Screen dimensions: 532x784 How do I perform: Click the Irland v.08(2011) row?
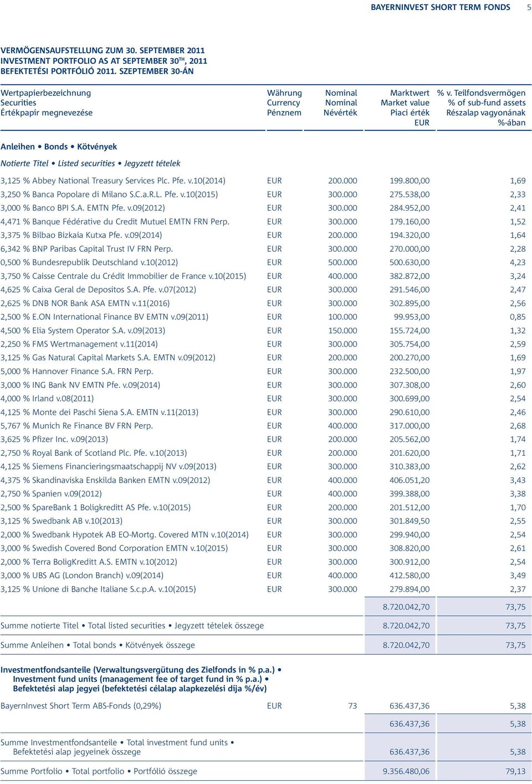click(263, 398)
